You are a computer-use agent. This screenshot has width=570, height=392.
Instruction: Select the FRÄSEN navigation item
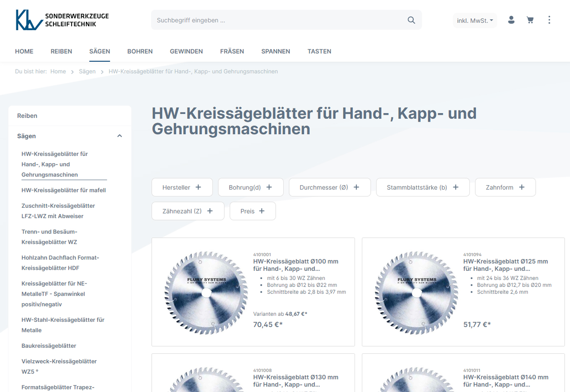232,51
